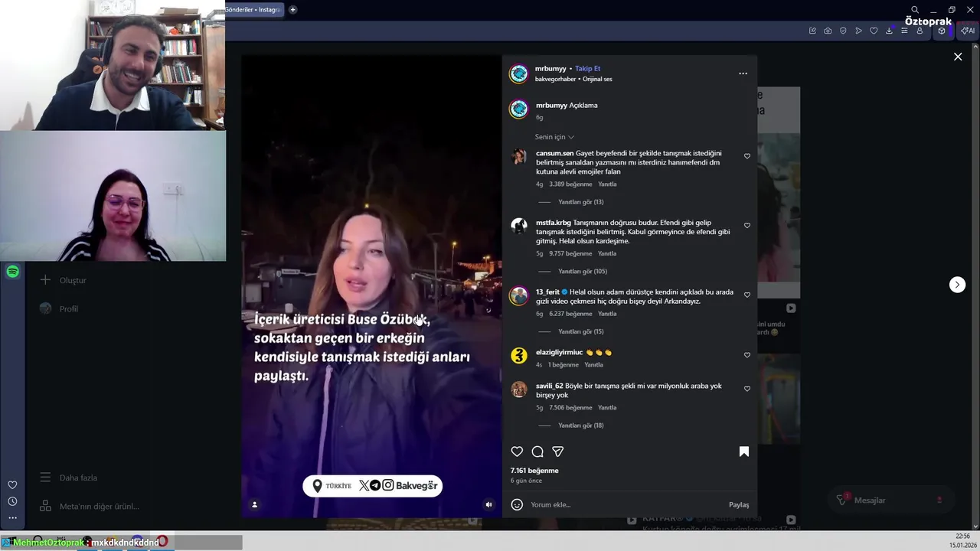Open the browser profile account icon
The height and width of the screenshot is (551, 980).
(x=920, y=31)
